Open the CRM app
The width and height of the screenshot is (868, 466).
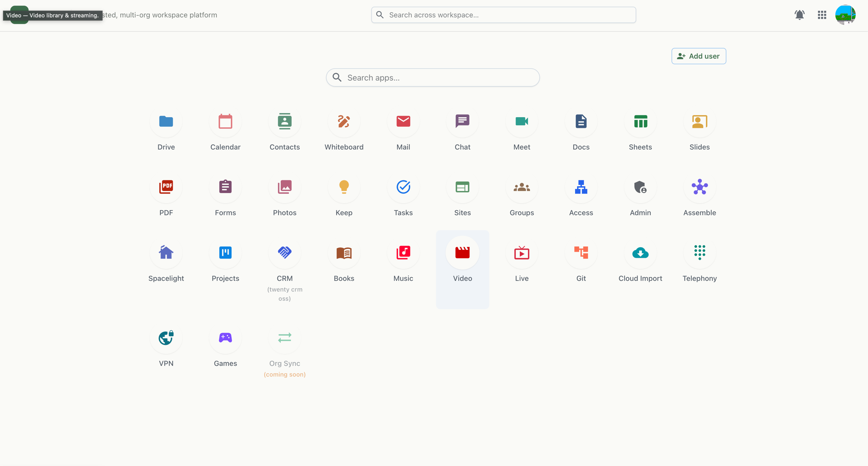pos(285,269)
